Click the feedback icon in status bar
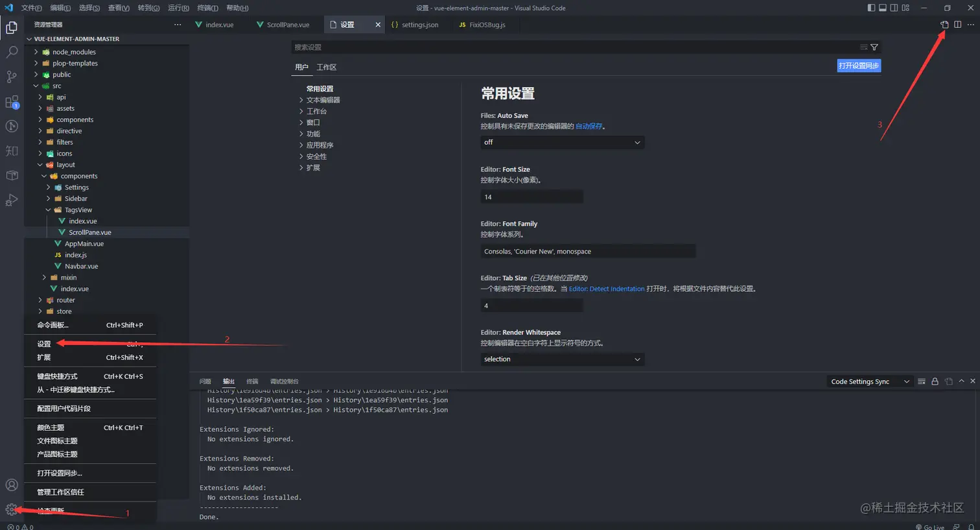The image size is (980, 530). (956, 527)
